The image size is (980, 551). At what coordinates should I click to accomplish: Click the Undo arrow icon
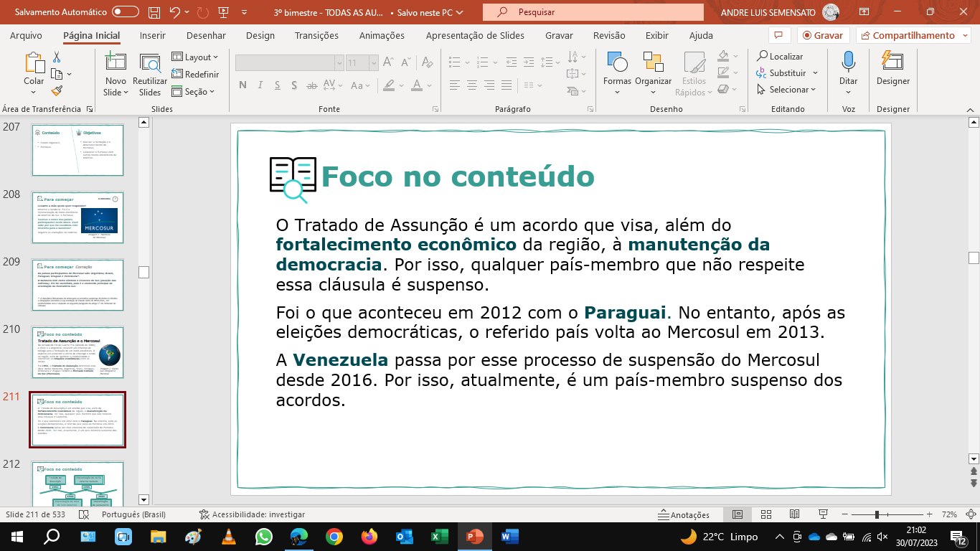click(x=175, y=12)
